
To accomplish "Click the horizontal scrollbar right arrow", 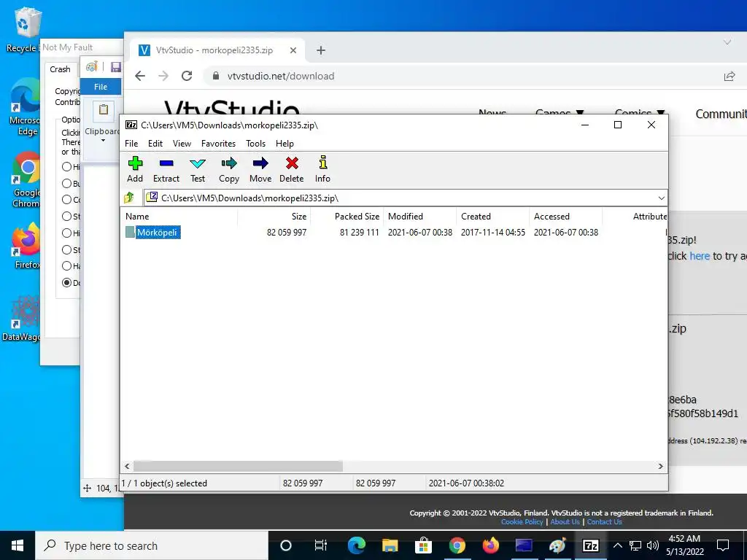I will coord(660,466).
